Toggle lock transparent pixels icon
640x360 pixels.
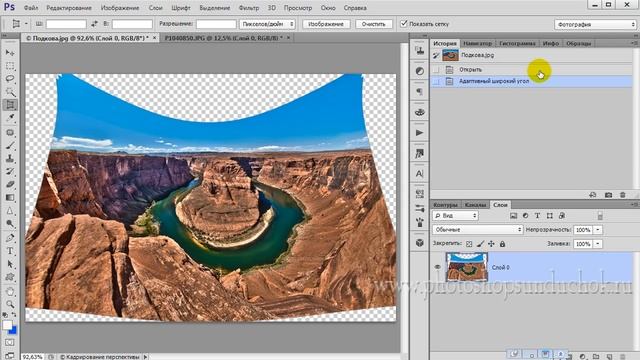coord(469,244)
